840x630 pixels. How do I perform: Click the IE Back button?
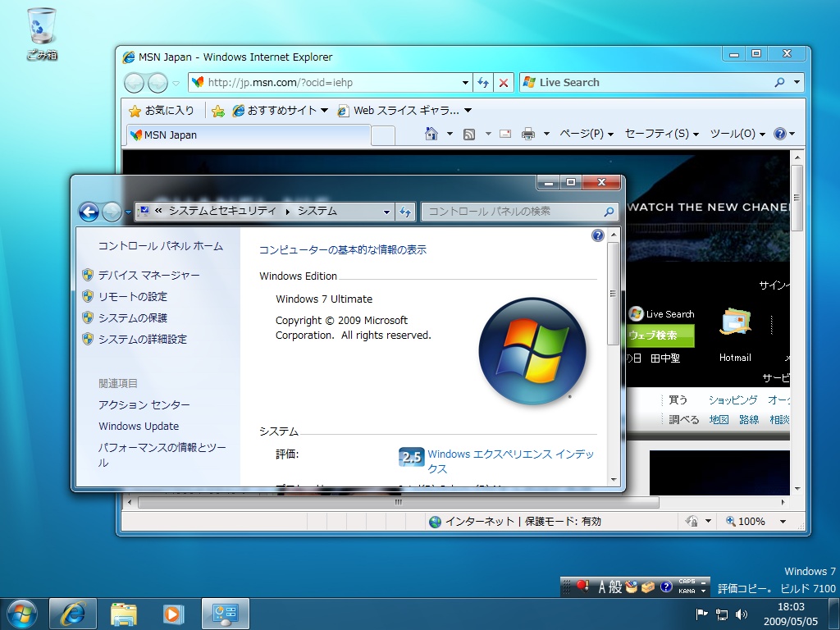pyautogui.click(x=134, y=83)
